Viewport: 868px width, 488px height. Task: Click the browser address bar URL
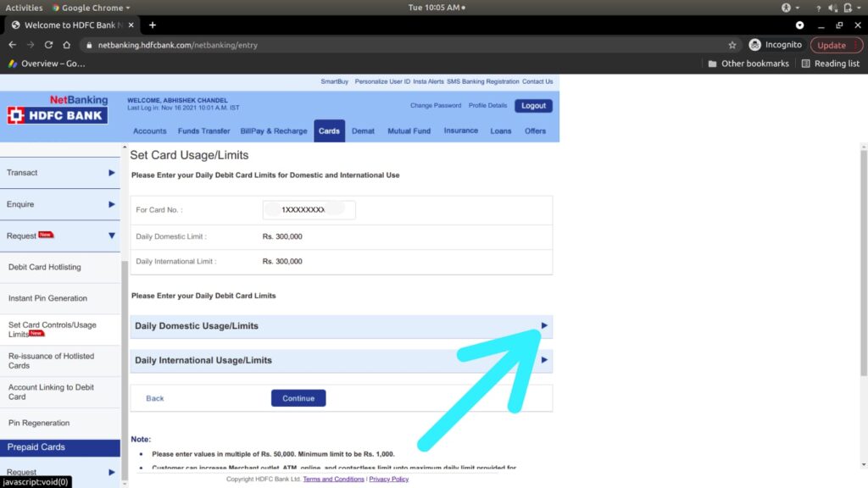coord(178,45)
